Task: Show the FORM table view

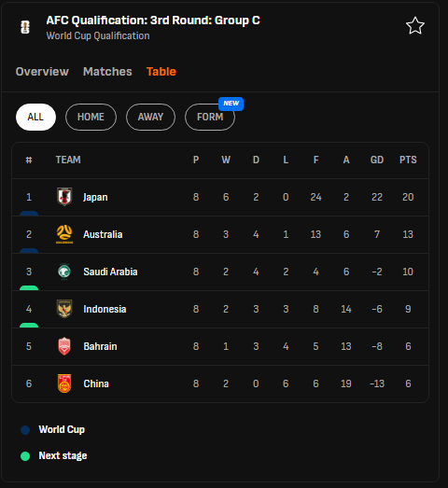Action: 210,117
